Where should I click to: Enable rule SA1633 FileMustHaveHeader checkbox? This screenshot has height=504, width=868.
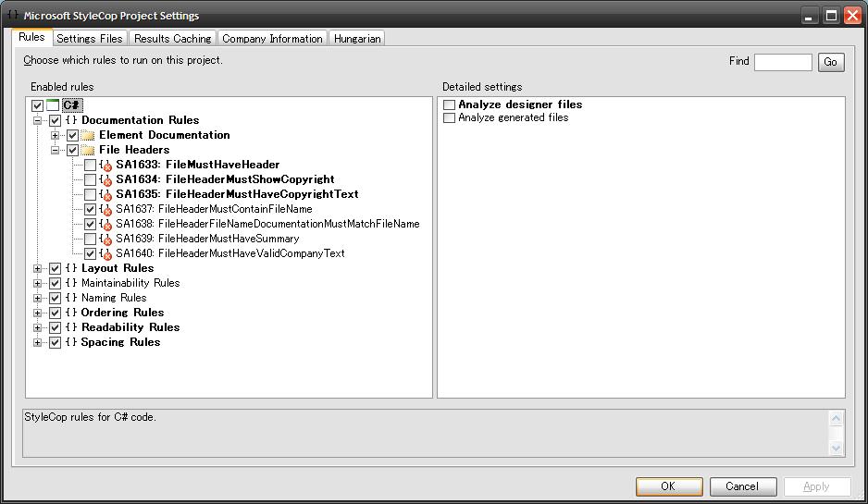(91, 165)
